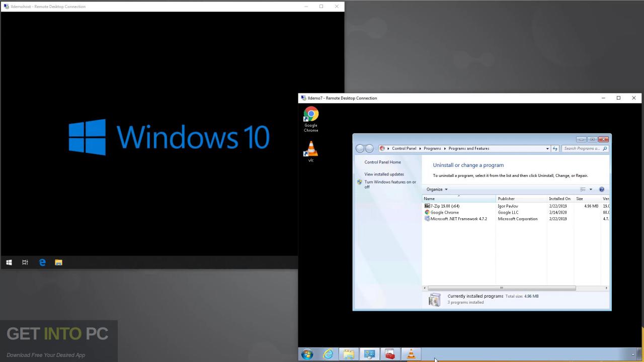Image resolution: width=644 pixels, height=362 pixels.
Task: Click the 2/14/2020 install date
Action: click(x=558, y=213)
